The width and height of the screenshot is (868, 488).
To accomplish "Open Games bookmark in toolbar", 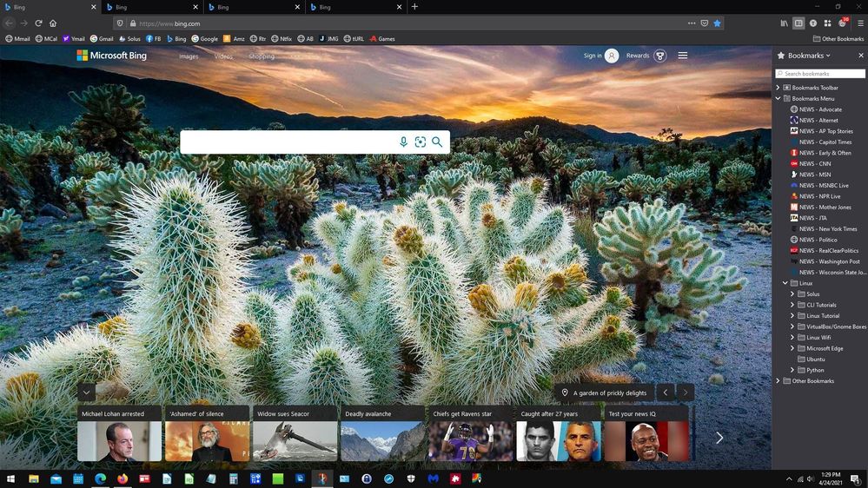I will click(x=382, y=39).
